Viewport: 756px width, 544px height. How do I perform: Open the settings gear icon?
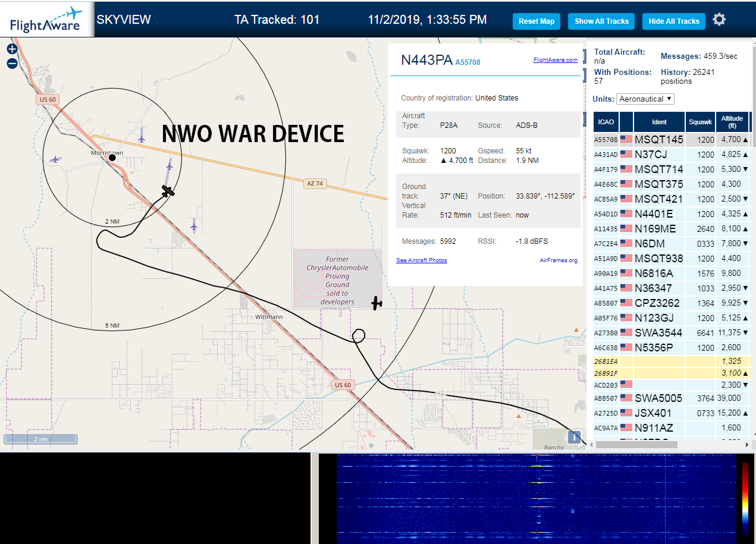[x=719, y=20]
